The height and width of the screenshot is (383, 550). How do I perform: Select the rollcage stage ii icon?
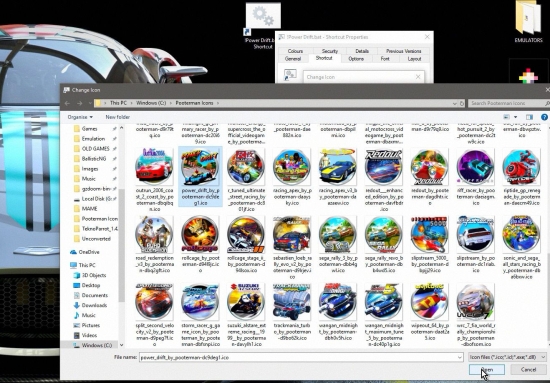pos(246,244)
